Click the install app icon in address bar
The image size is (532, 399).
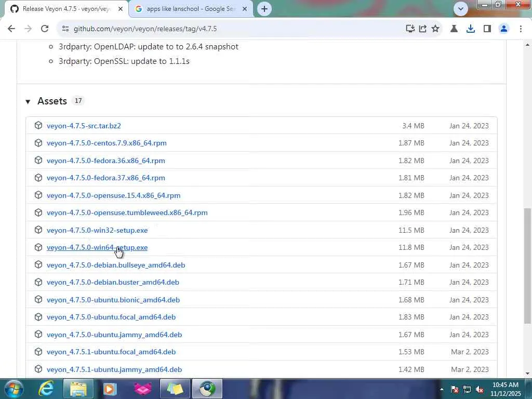click(x=410, y=29)
